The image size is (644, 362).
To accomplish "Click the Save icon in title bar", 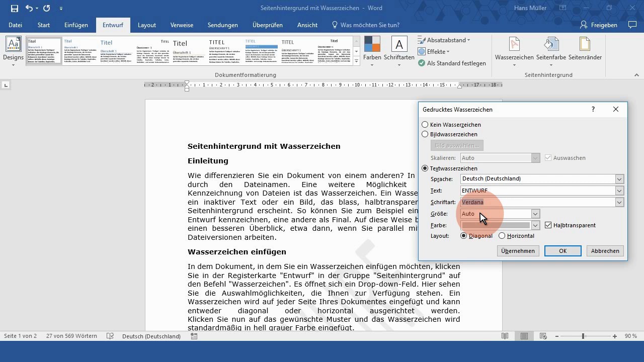I will click(x=14, y=9).
